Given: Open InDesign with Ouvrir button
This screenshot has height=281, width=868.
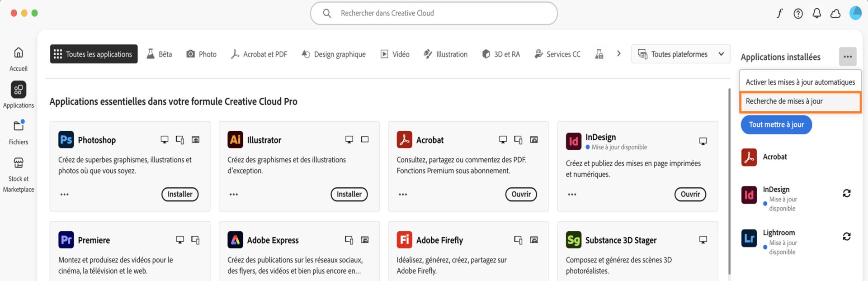Looking at the screenshot, I should click(690, 195).
